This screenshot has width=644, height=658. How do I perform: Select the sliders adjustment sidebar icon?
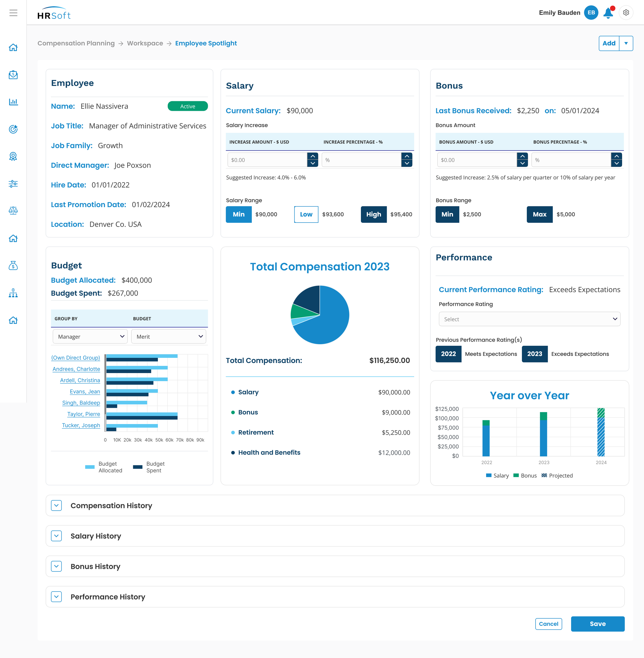(x=13, y=184)
